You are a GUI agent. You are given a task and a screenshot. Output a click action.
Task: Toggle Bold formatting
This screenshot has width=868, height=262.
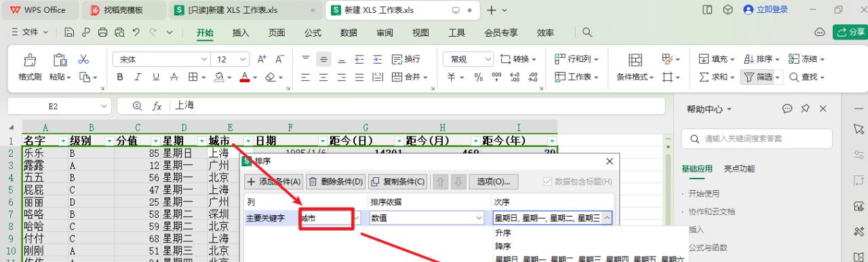coord(120,77)
